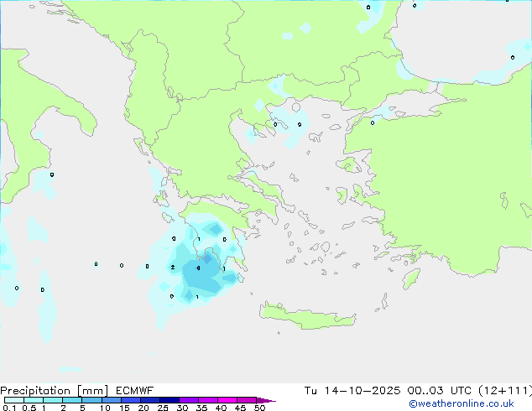Pick the 20–25 mm legend swatch
532x411 pixels.
[149, 400]
